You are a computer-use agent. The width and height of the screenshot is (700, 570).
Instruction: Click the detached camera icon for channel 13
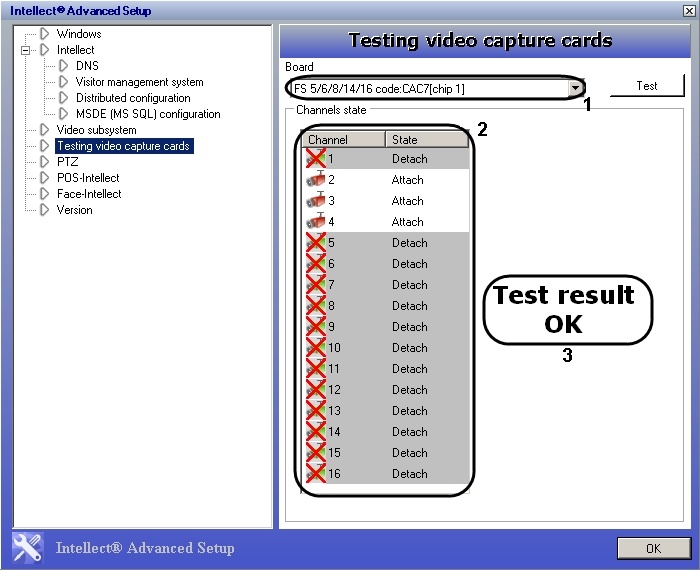(x=316, y=410)
